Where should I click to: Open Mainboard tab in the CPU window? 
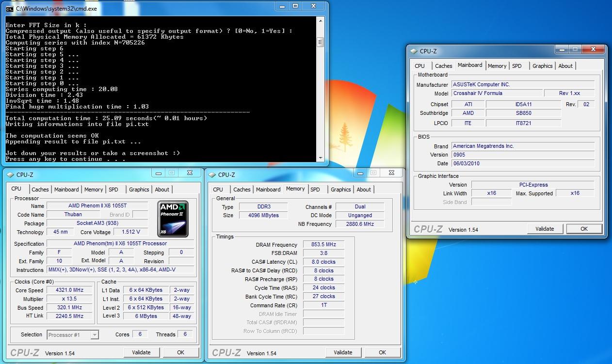click(x=66, y=190)
